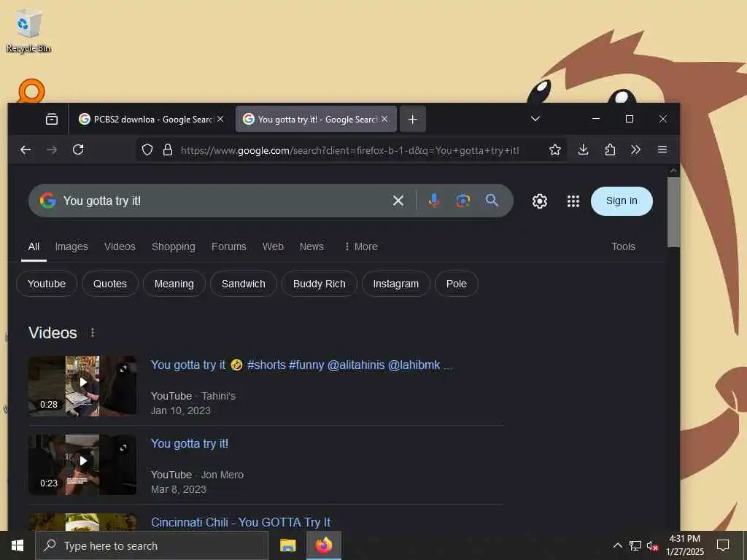Open the Windows Start menu
This screenshot has width=747, height=560.
click(x=18, y=545)
